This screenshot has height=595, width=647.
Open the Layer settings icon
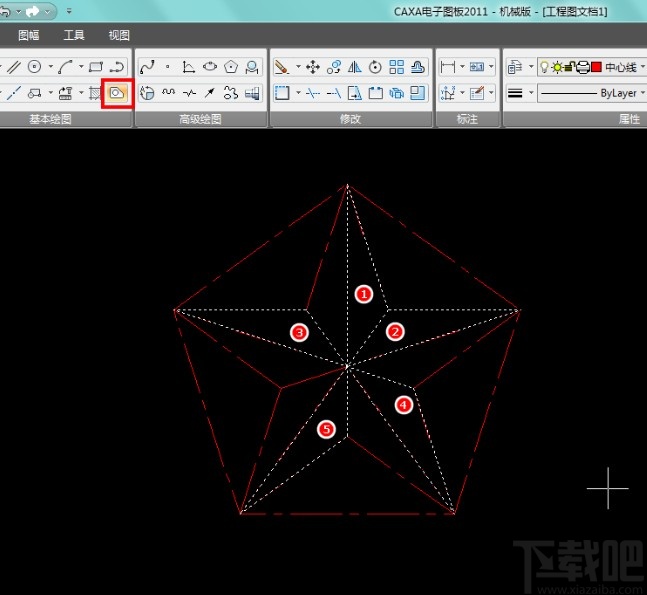(515, 67)
